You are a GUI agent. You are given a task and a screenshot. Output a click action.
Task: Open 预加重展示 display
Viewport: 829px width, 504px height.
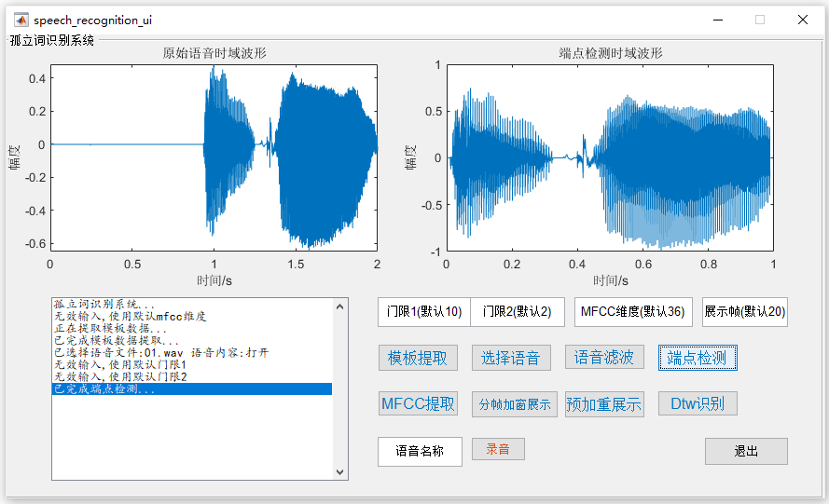tap(604, 404)
